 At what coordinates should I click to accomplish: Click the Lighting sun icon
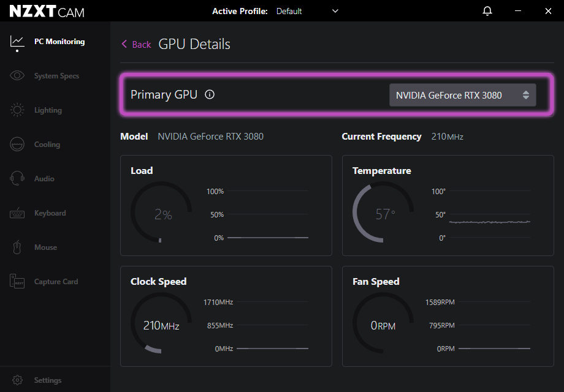[x=17, y=110]
